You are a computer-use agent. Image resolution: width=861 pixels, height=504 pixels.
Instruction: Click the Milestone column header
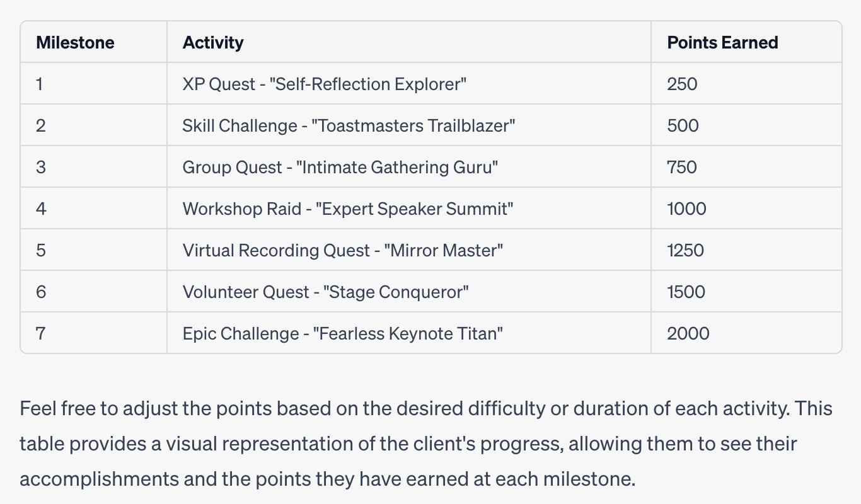coord(75,42)
